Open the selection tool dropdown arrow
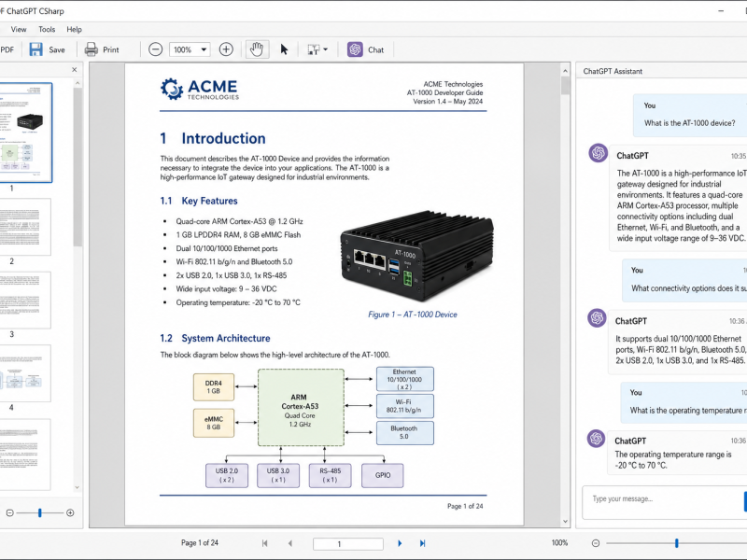The height and width of the screenshot is (560, 747). 325,49
